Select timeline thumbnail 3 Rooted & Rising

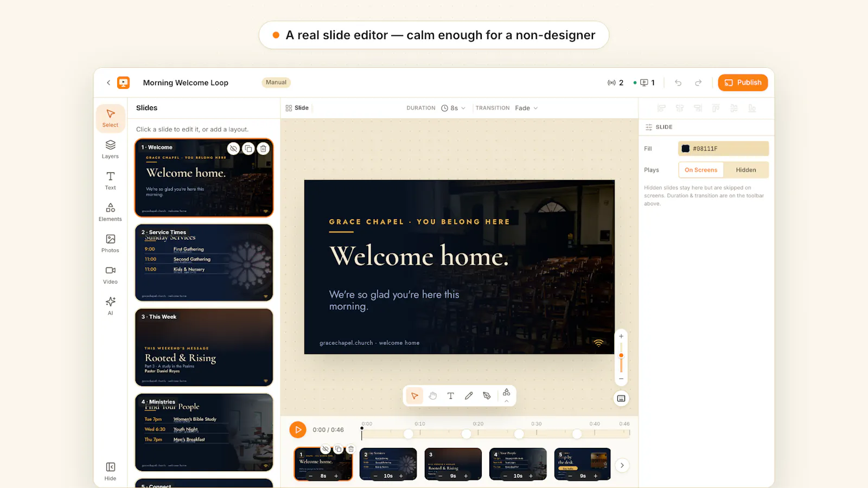pyautogui.click(x=453, y=464)
